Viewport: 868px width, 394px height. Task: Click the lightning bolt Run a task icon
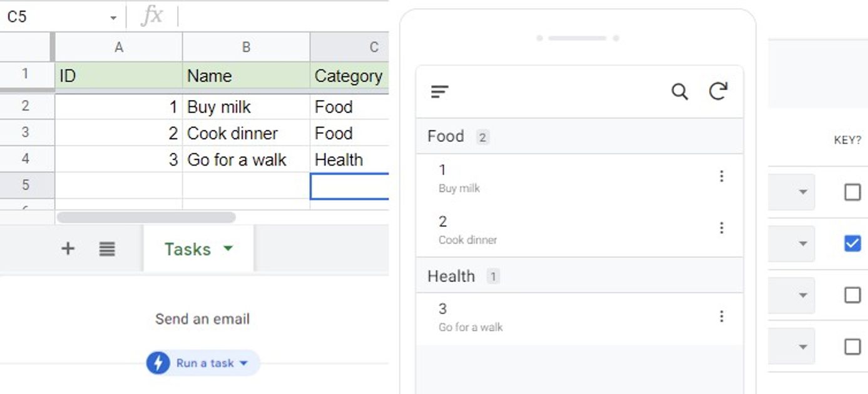[x=158, y=363]
